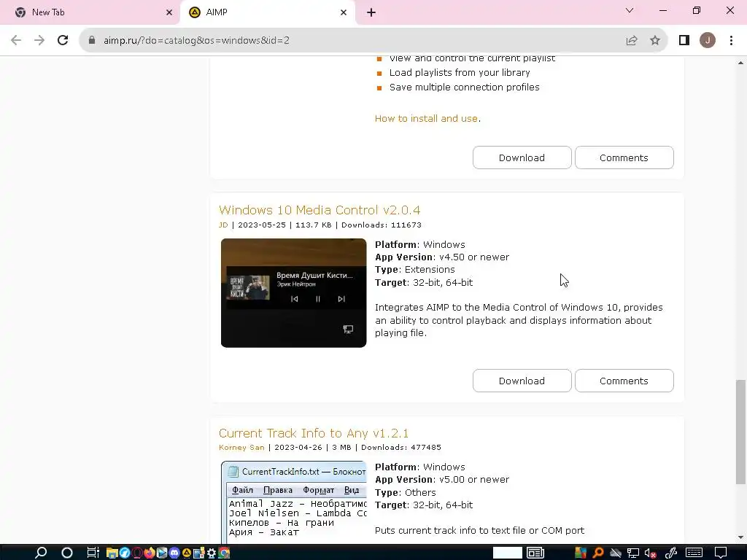Viewport: 747px width, 560px height.
Task: Open the notification center icon
Action: point(721,553)
